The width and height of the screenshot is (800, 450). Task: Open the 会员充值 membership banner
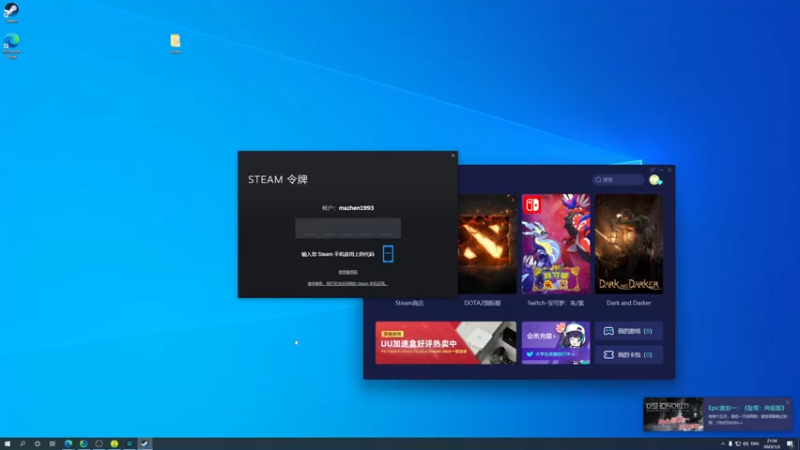point(556,343)
